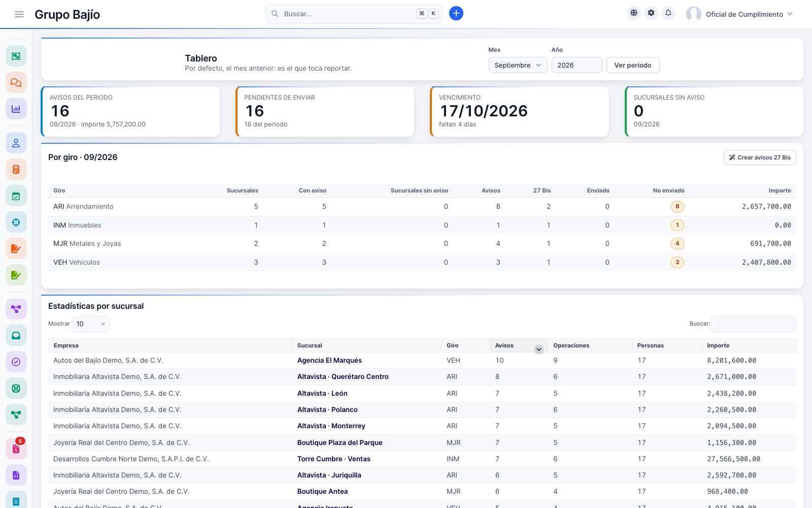Click the Crear avisos 27 Bis button
This screenshot has height=508, width=812.
tap(760, 157)
